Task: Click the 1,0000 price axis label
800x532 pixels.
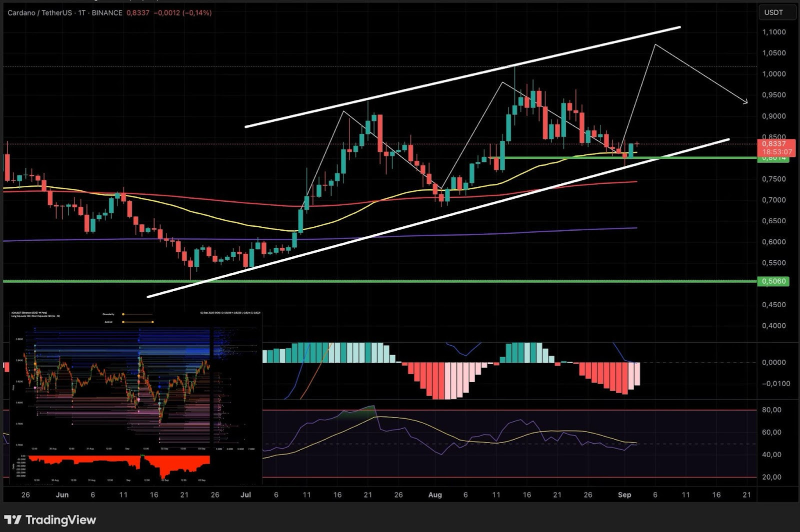Action: point(773,74)
